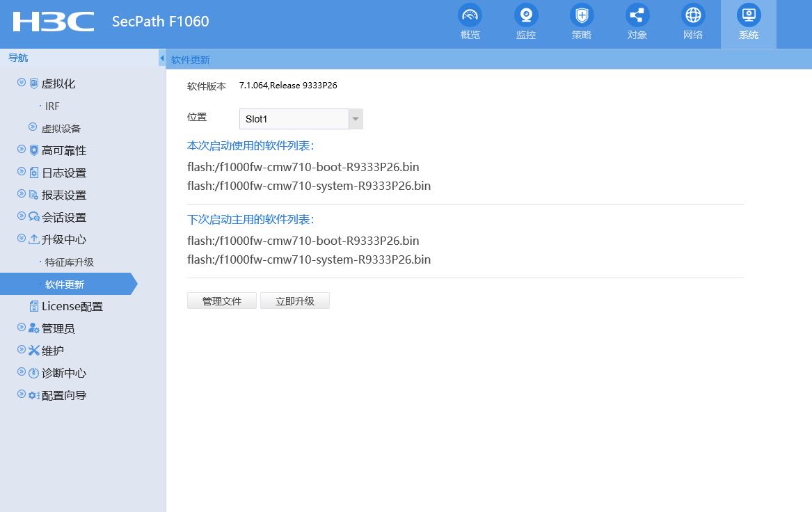Open the 网络 network globe icon
The width and height of the screenshot is (812, 512).
(x=693, y=15)
